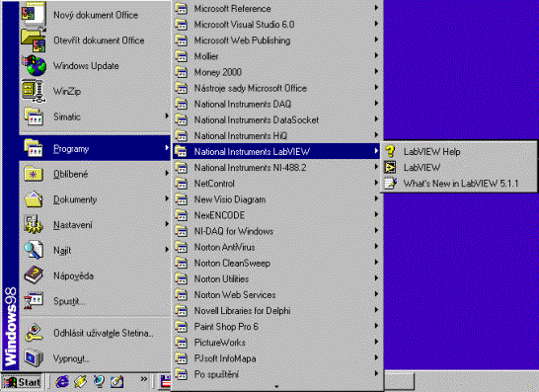Click the Paint Shop Pro 6 folder icon
This screenshot has height=392, width=539.
tap(181, 326)
